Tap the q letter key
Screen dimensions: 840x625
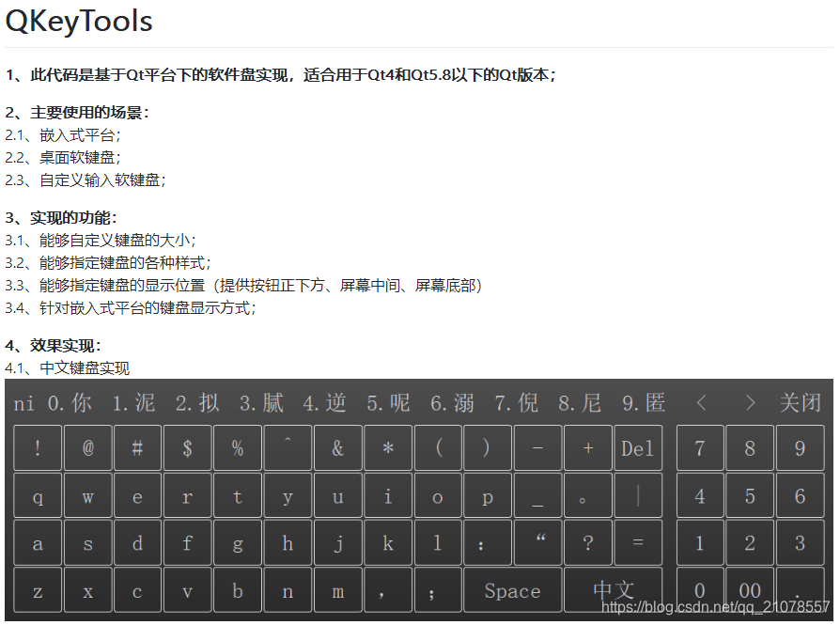pos(38,495)
